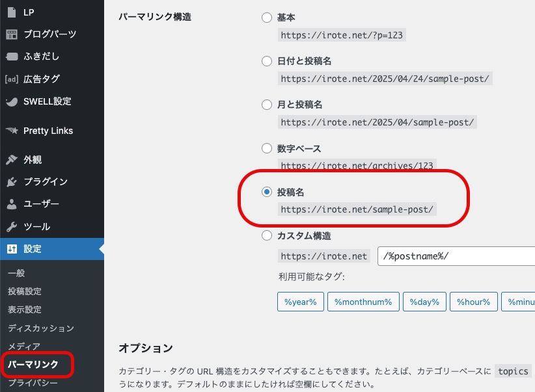Image resolution: width=535 pixels, height=392 pixels.
Task: Click the LP page icon in sidebar
Action: point(12,12)
